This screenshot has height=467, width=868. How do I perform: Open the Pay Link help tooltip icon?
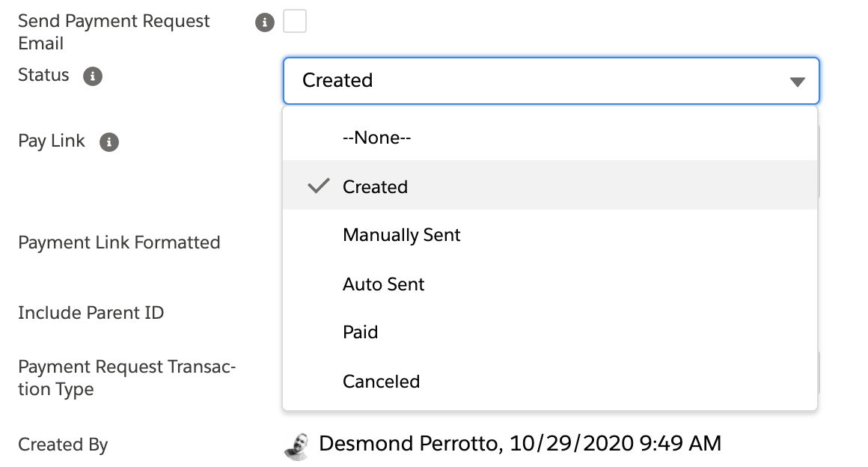(109, 141)
